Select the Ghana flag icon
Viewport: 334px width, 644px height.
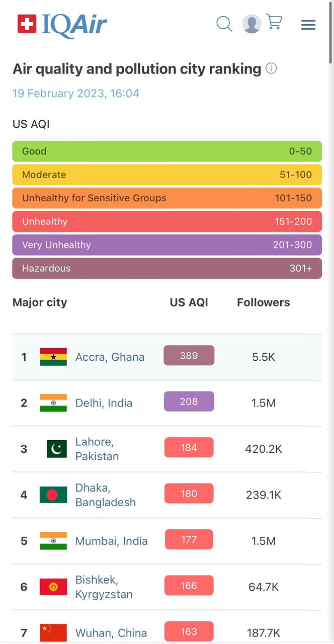pos(53,357)
